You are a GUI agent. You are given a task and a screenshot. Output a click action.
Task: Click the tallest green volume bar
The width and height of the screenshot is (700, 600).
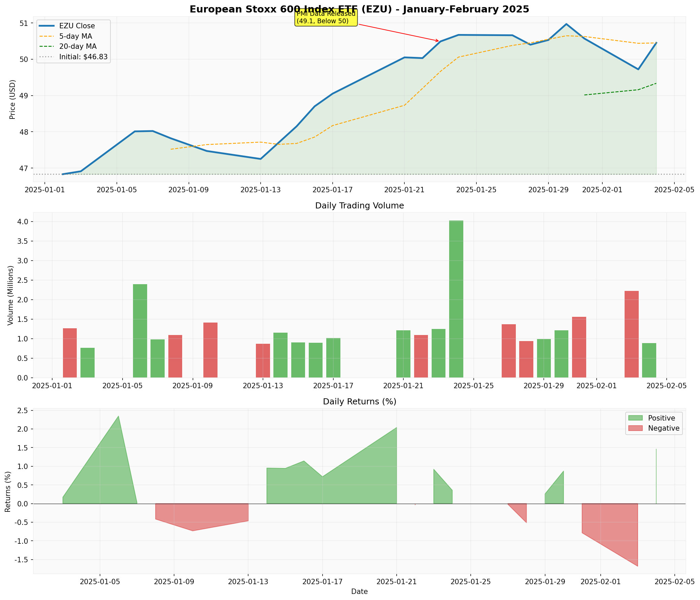[456, 299]
